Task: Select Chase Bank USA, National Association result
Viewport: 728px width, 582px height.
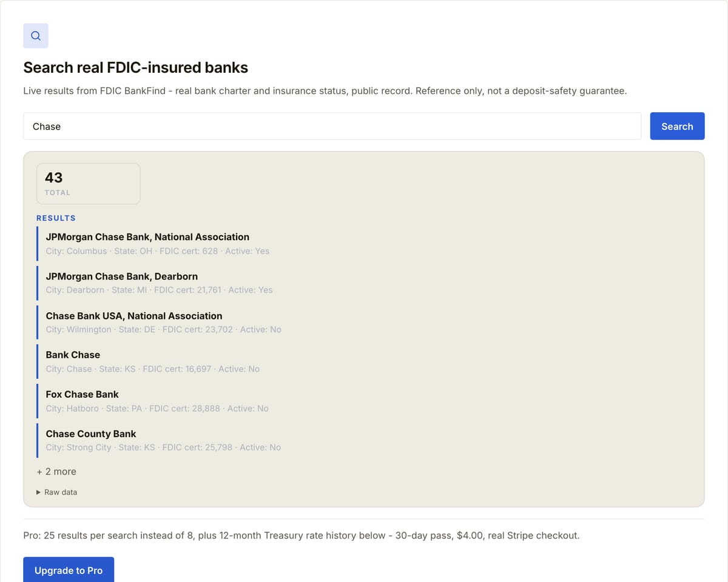Action: (x=134, y=316)
